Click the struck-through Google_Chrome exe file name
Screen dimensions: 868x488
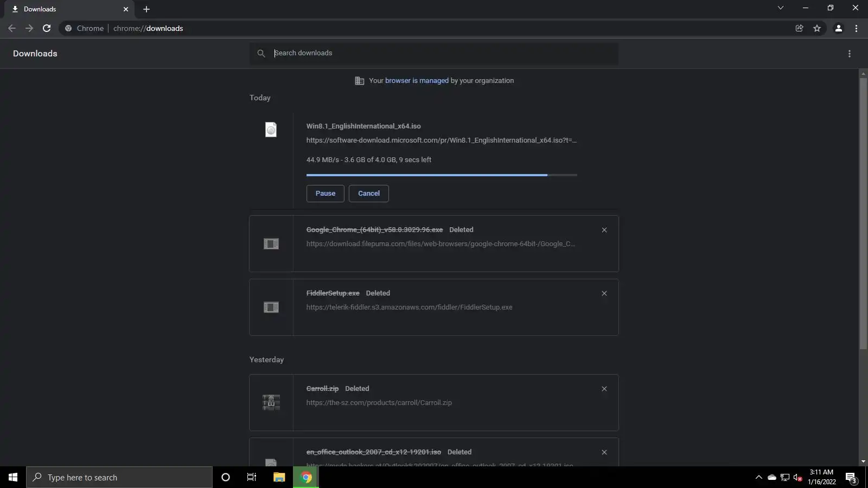click(x=374, y=230)
